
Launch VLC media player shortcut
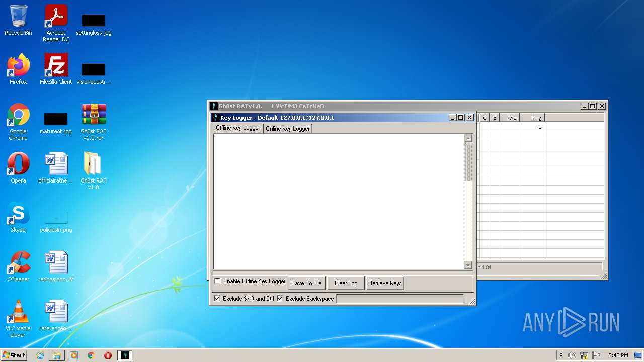[18, 319]
